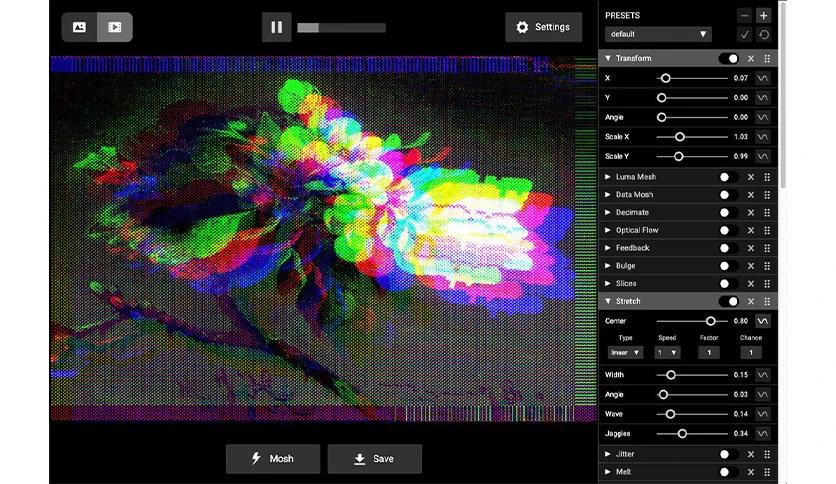
Task: Click the Scale X slider
Action: [692, 137]
